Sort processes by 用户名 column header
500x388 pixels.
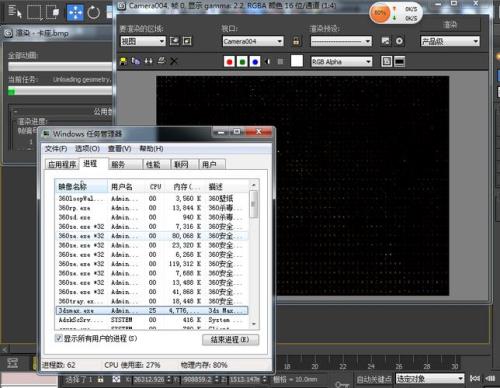(127, 187)
